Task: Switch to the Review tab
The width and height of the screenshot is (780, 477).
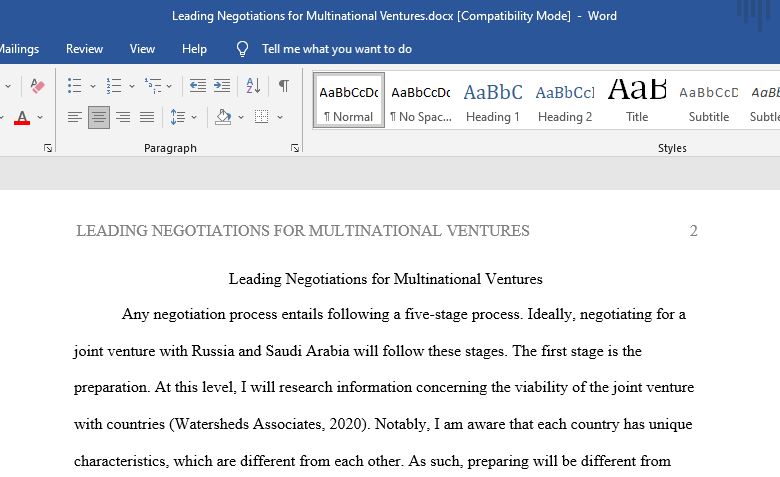Action: (84, 49)
